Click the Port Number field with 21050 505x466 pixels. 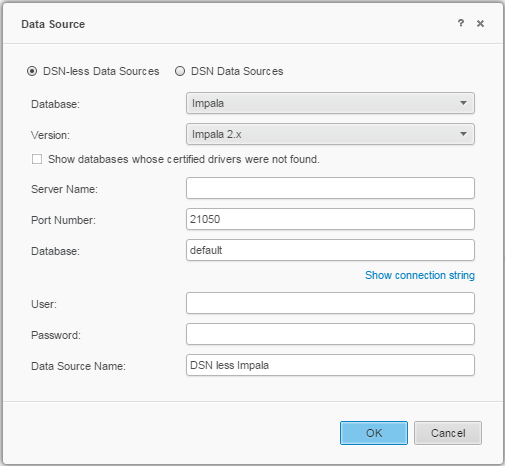coord(330,219)
